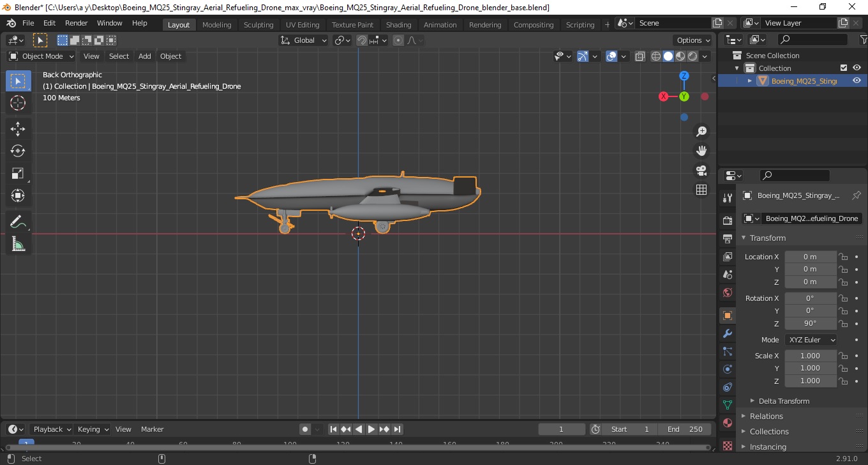Open the viewport Add menu
The width and height of the screenshot is (868, 465).
click(145, 56)
